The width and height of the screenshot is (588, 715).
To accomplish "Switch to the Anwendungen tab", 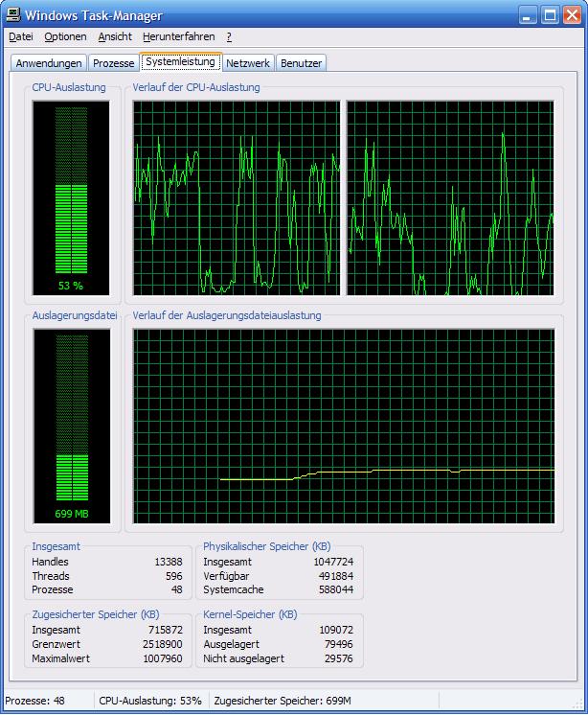I will [x=49, y=63].
